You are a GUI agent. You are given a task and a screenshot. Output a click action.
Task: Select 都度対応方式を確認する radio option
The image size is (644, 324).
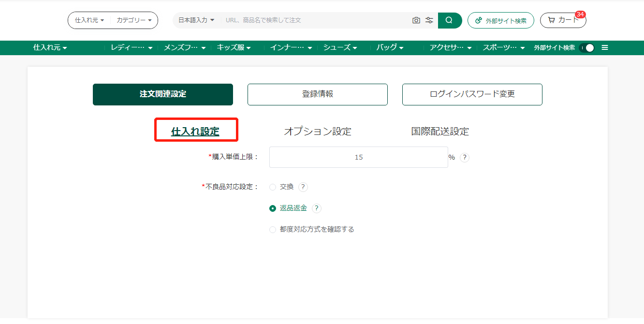(x=273, y=230)
